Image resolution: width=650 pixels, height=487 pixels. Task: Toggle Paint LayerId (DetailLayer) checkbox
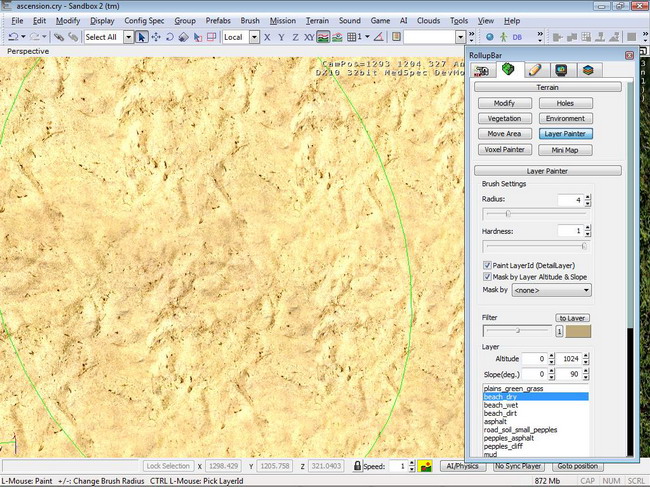point(487,265)
